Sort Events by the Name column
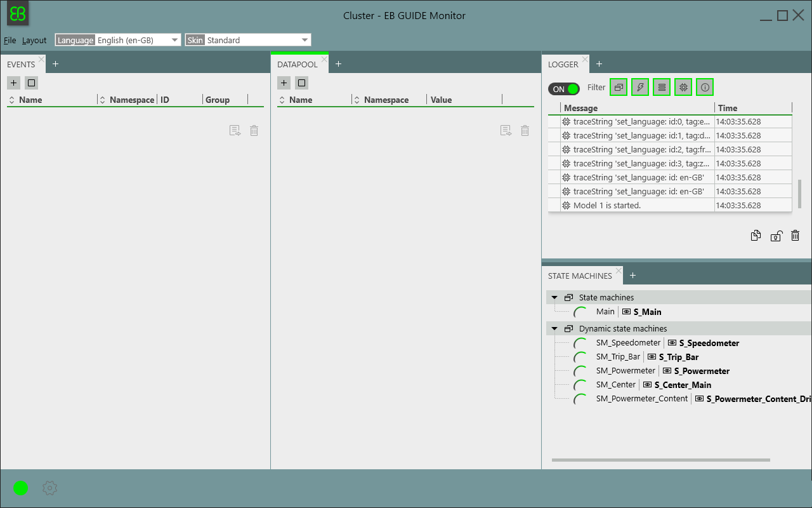 [52, 100]
